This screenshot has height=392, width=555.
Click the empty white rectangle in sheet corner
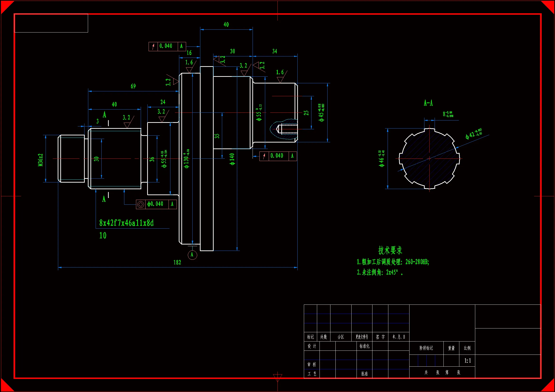tap(51, 23)
